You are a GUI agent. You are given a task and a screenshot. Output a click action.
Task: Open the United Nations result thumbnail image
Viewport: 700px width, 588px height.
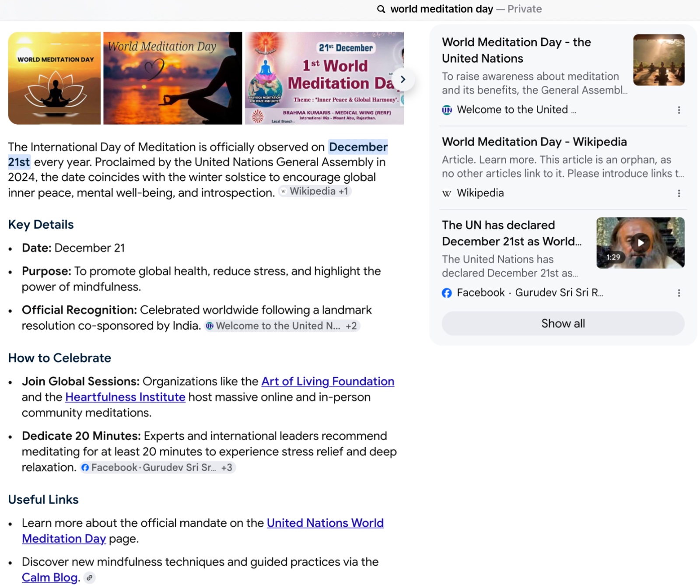click(659, 60)
